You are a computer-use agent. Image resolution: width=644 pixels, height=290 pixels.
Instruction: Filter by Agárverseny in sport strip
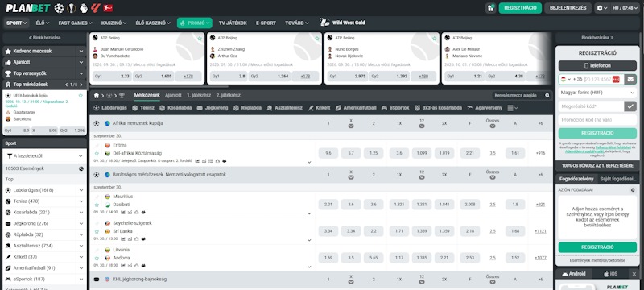tap(485, 108)
